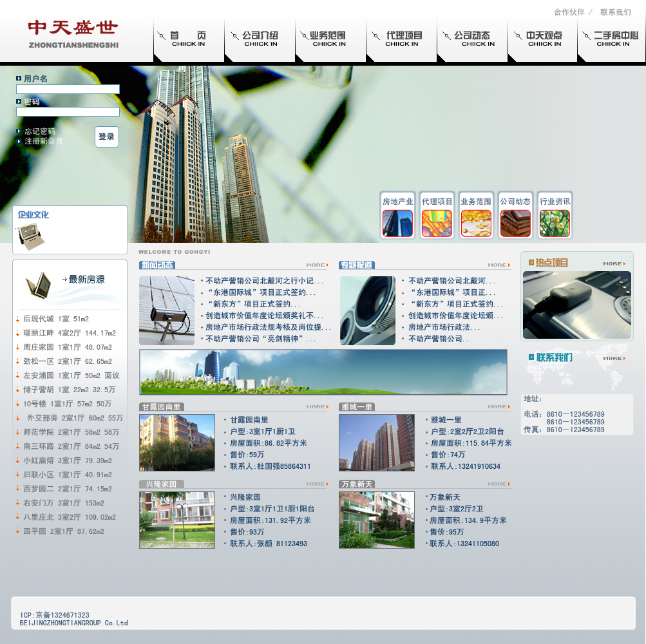
Task: Open the 新闻动态 security camera thumbnail
Action: (167, 310)
